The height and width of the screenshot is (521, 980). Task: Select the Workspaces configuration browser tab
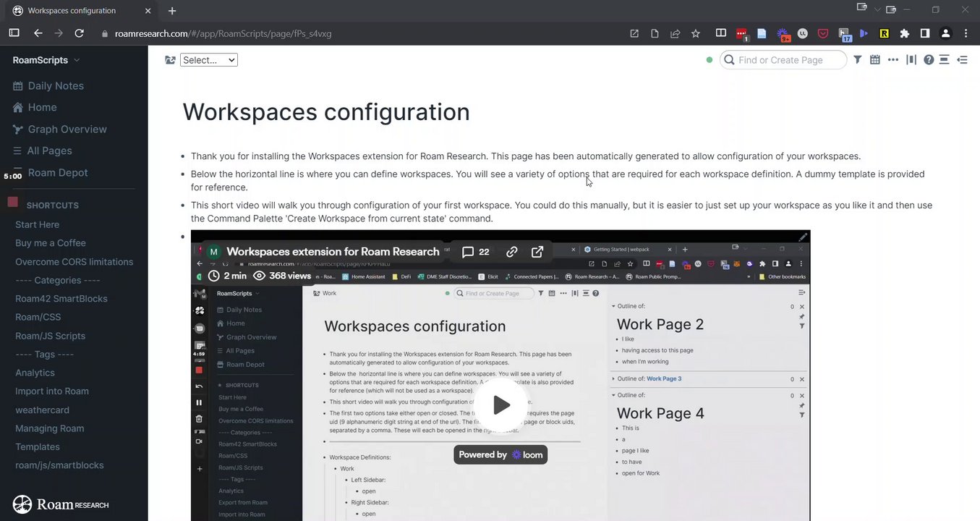pyautogui.click(x=80, y=11)
